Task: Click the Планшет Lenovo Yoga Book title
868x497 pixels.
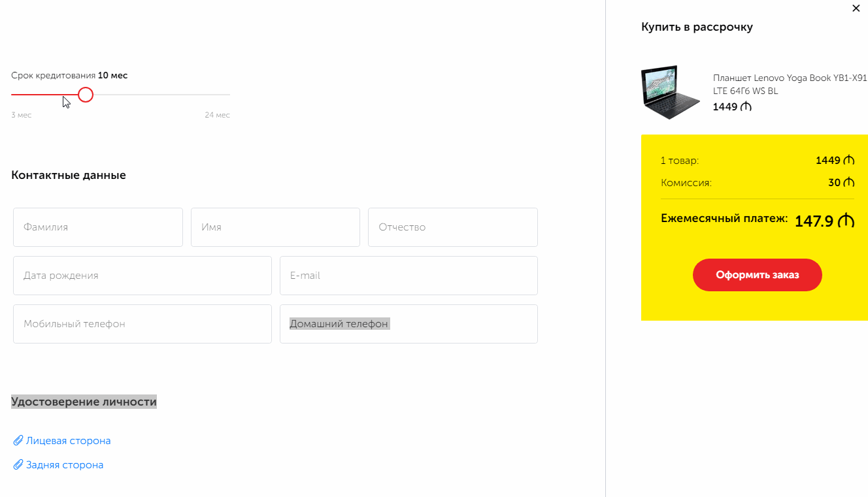Action: 790,84
